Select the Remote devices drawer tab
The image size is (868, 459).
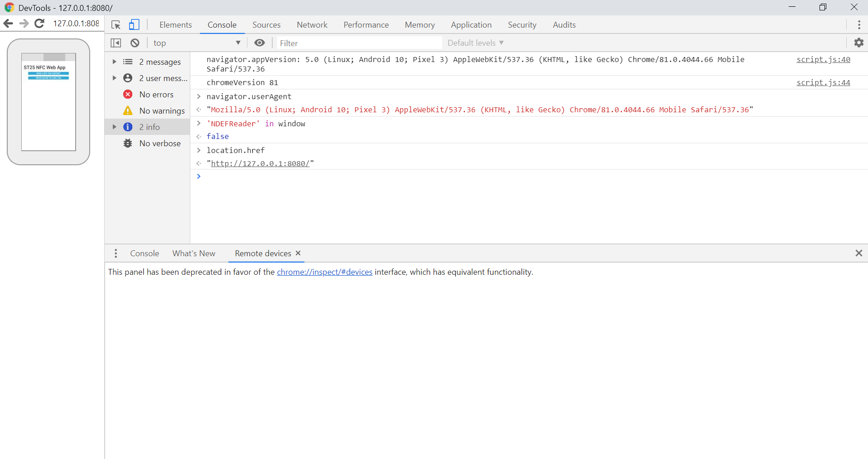[263, 253]
